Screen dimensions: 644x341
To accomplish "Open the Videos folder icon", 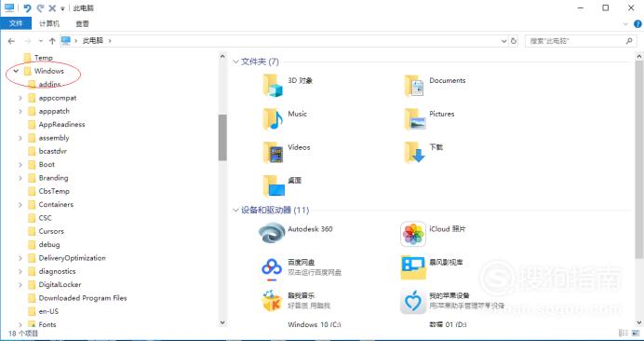I will tap(273, 152).
